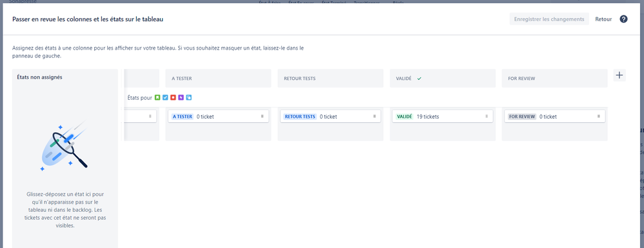
Task: Click the dialog title 'Passer en revue les colonnes'
Action: 88,19
